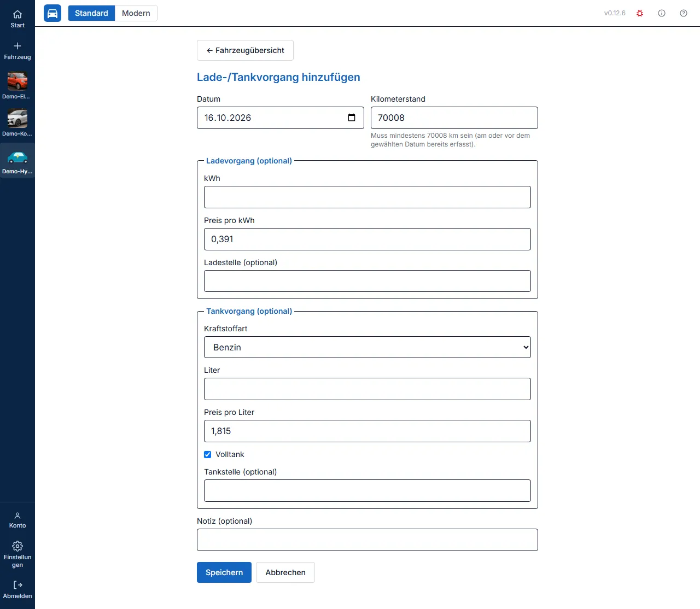The height and width of the screenshot is (609, 700).
Task: Click the Preis pro kWh field
Action: click(x=367, y=239)
